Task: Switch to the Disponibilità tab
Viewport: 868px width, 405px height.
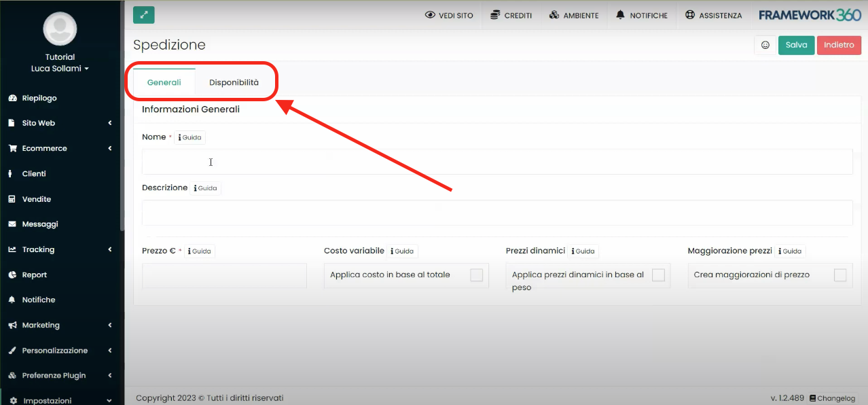Action: point(234,82)
